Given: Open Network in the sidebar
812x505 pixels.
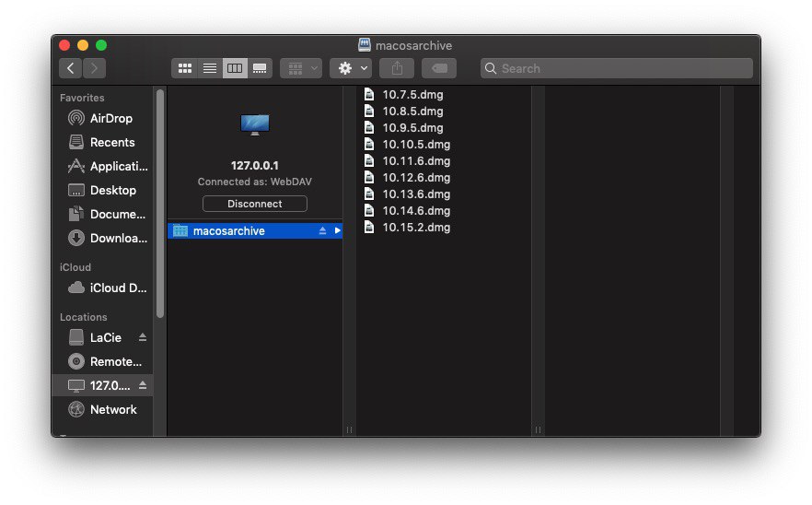Looking at the screenshot, I should [x=102, y=409].
